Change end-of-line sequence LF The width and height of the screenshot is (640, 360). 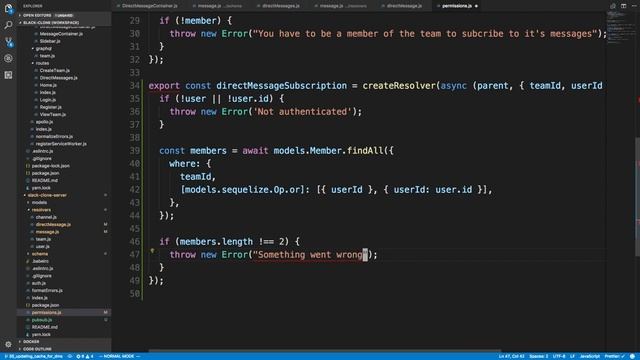click(x=572, y=356)
